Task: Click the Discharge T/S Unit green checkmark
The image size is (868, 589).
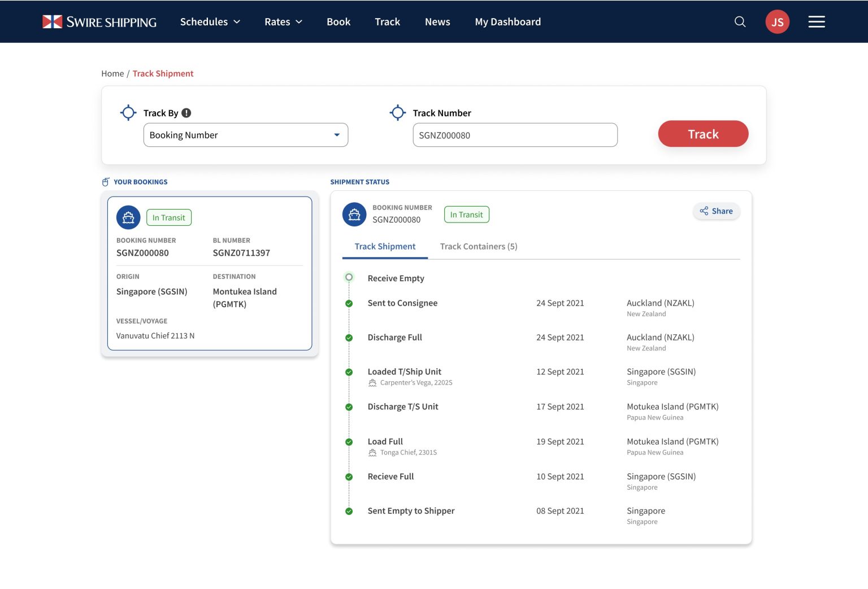Action: (349, 407)
